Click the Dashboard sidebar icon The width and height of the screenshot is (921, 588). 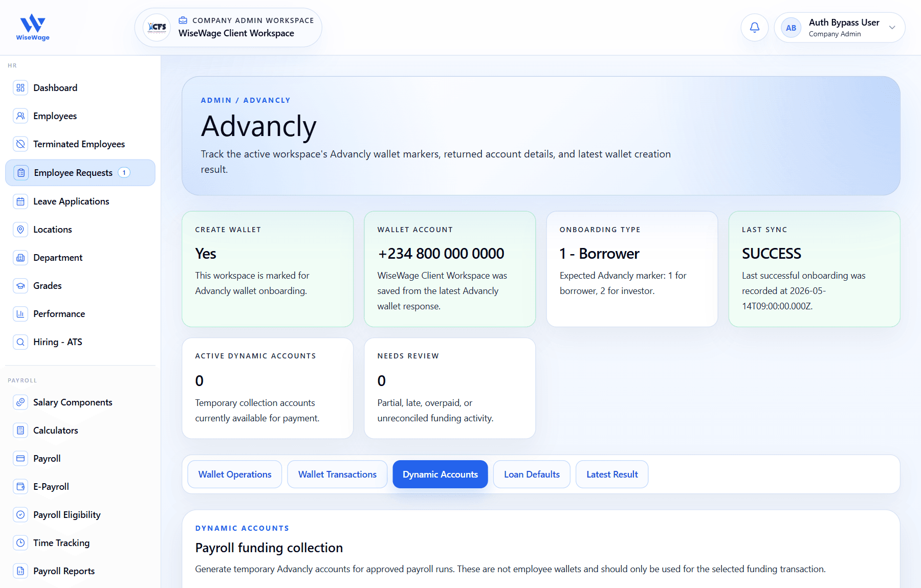20,88
